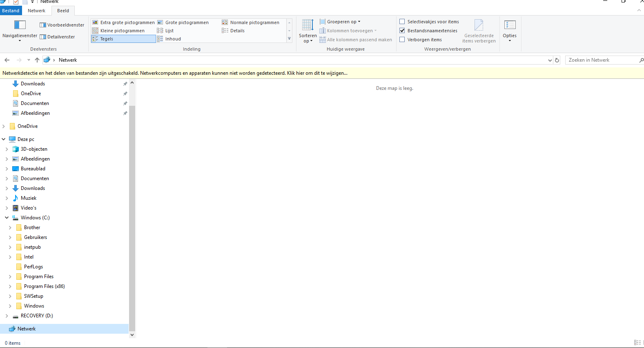Open the Groeperen op dropdown
Screen dimensions: 644x348
point(340,22)
